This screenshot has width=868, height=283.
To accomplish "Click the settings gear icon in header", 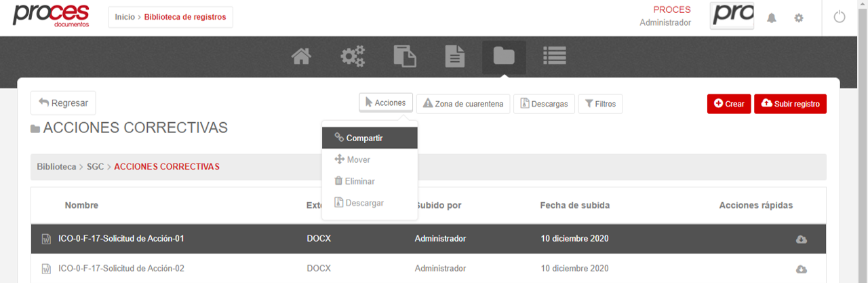I will point(799,18).
